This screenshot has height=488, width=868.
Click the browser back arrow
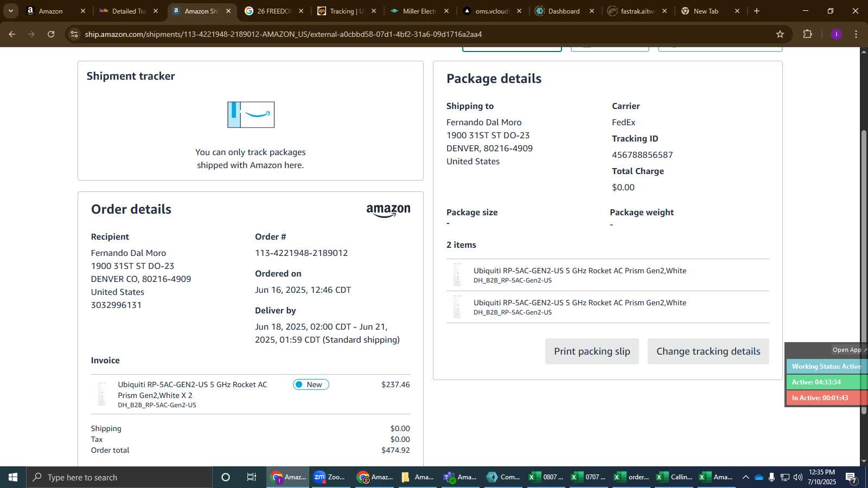point(12,34)
